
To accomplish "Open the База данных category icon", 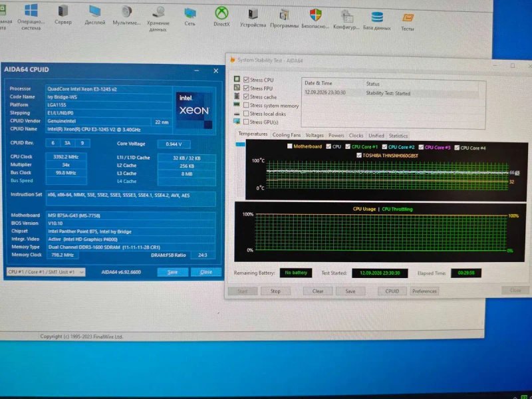I will [377, 17].
